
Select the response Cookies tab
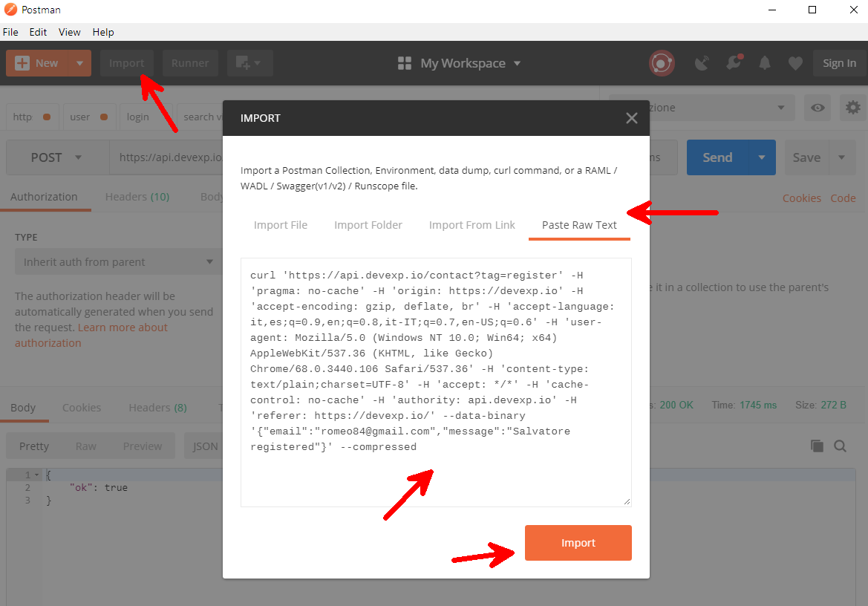coord(82,407)
